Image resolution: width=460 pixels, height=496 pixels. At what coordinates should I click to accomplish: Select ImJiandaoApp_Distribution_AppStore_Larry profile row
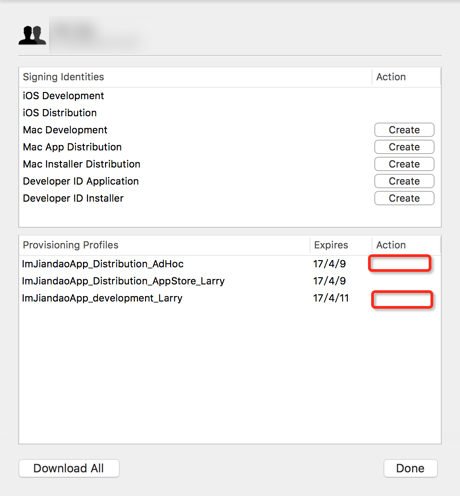pyautogui.click(x=230, y=281)
